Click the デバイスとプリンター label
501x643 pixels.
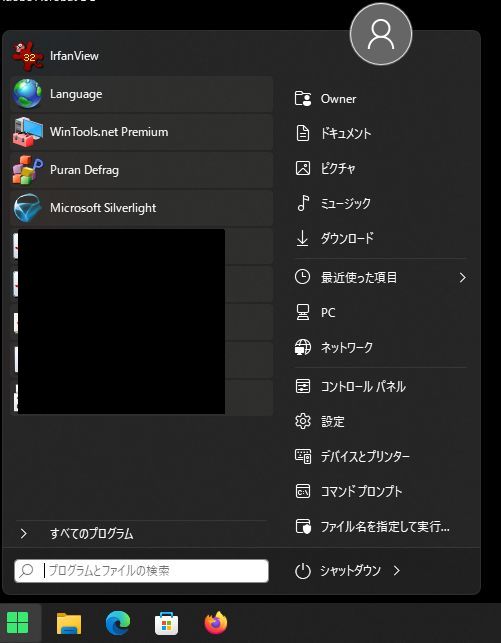click(365, 456)
